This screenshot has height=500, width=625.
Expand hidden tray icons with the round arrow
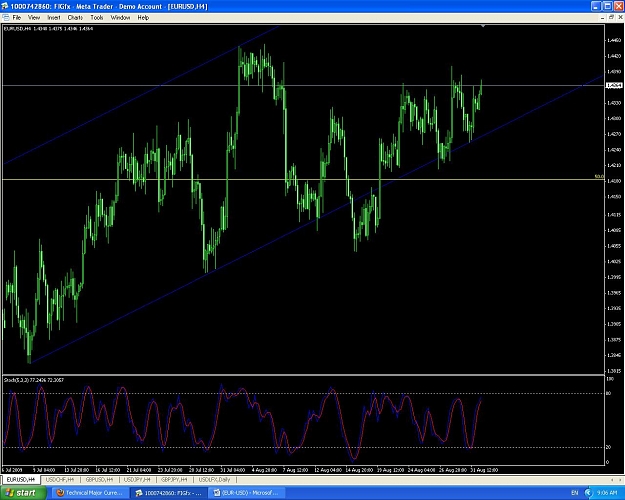coord(588,493)
